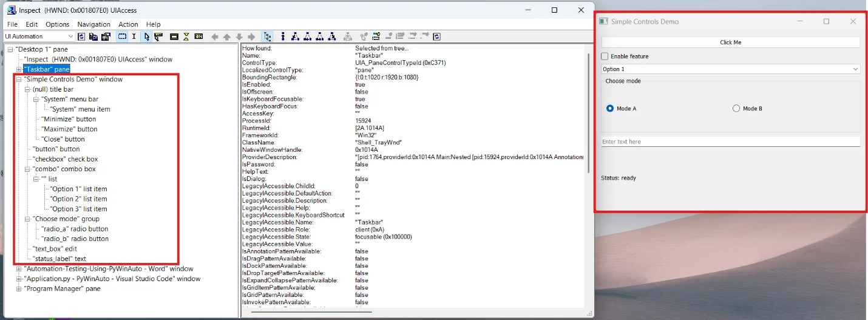Open the UI Automation mode dropdown
The image size is (868, 320).
(x=39, y=36)
